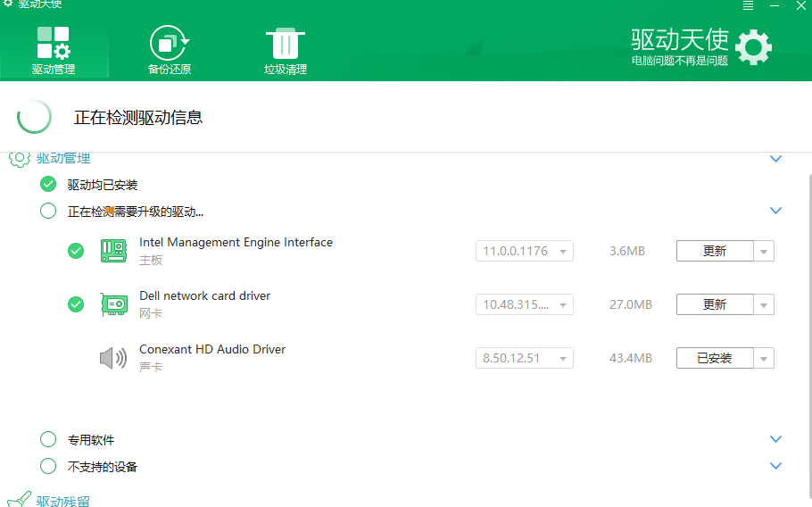
Task: Click the 电脑问题不再是问题 slogan
Action: pyautogui.click(x=679, y=61)
